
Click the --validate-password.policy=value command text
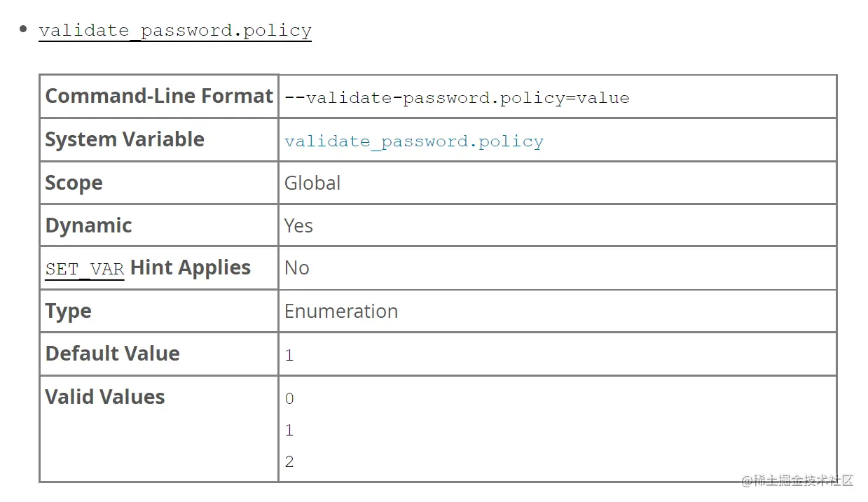[457, 97]
